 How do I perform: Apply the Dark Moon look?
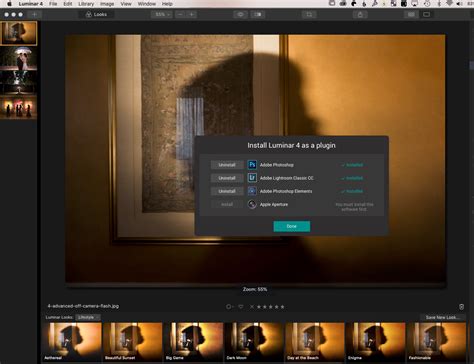tap(254, 342)
